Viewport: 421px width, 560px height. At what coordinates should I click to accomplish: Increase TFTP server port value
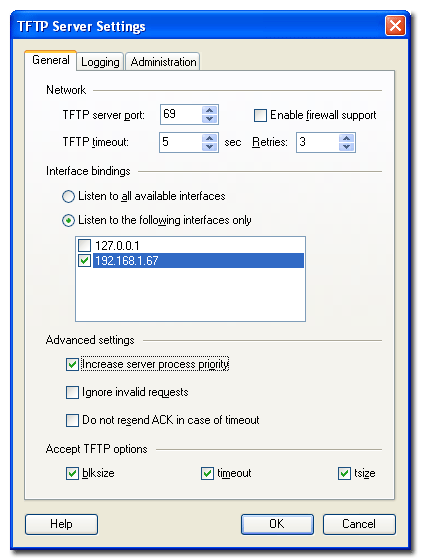[210, 110]
